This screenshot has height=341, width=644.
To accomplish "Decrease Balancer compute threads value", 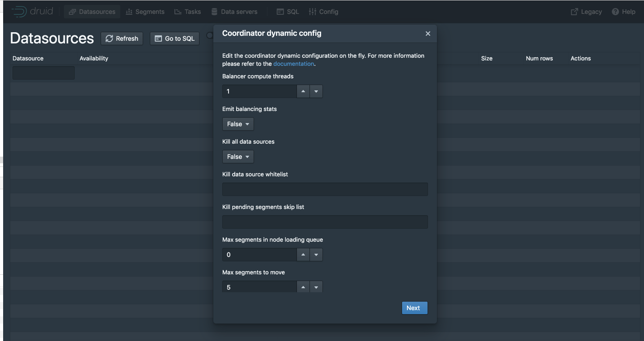I will coord(316,91).
